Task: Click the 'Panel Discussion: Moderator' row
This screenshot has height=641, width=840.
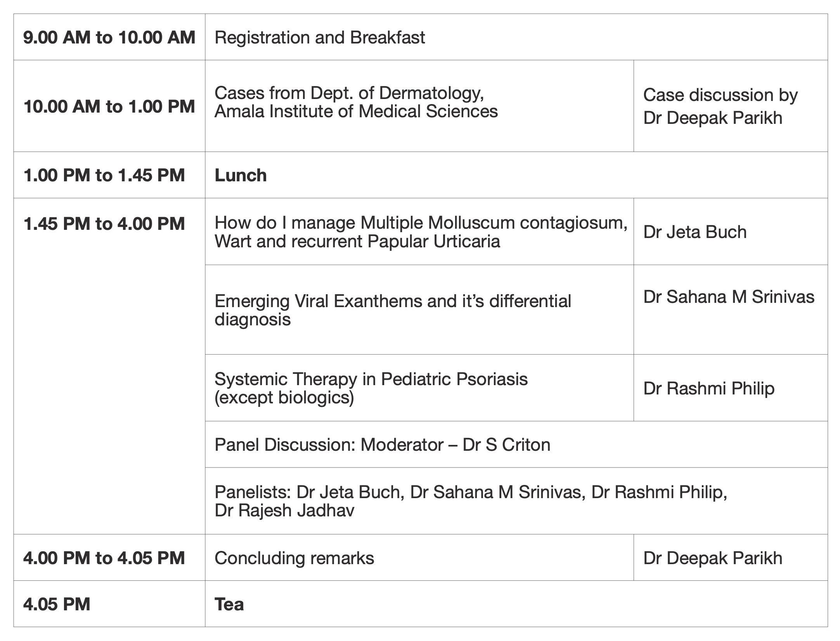Action: click(382, 445)
